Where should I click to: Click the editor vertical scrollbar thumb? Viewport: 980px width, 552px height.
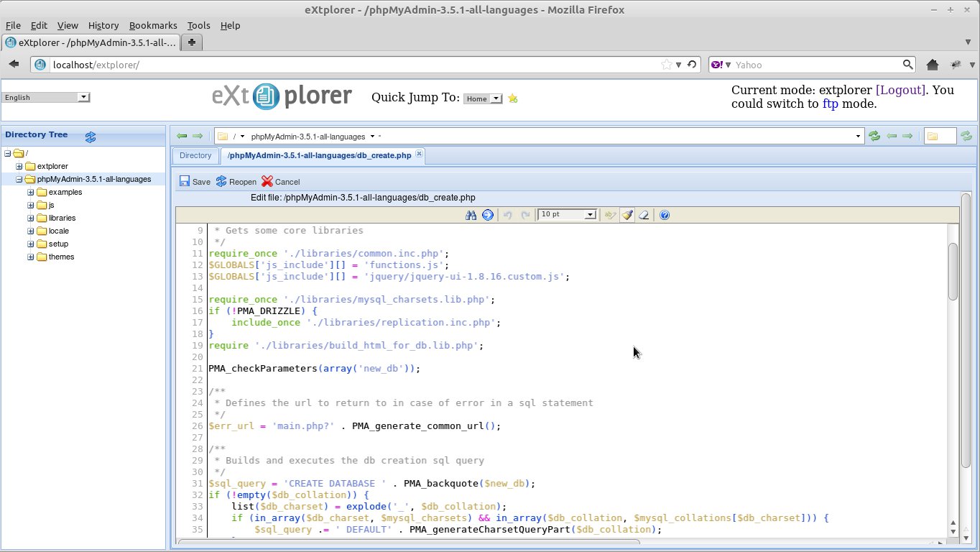(953, 271)
